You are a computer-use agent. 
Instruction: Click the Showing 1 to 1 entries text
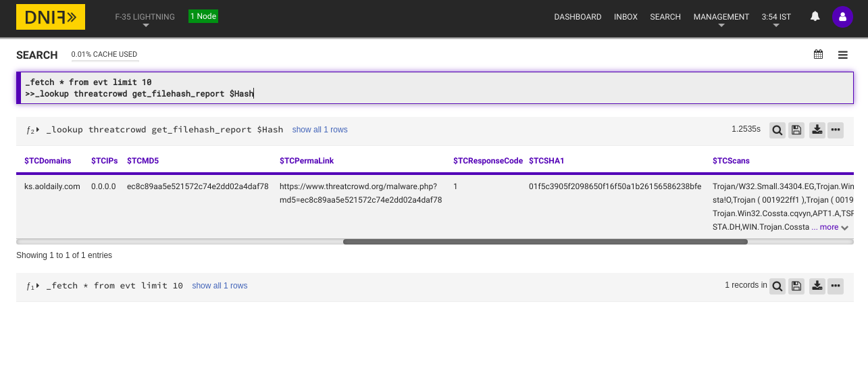(x=64, y=255)
